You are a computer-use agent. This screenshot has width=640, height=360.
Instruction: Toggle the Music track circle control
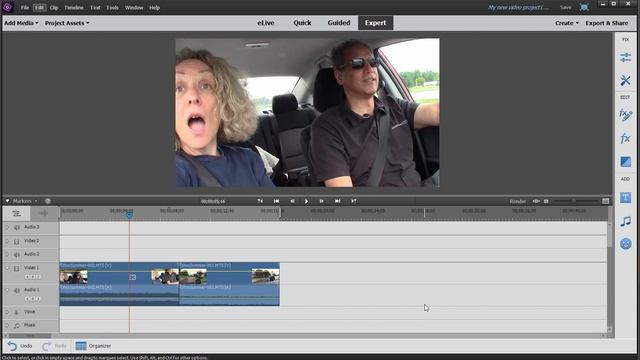pos(7,326)
